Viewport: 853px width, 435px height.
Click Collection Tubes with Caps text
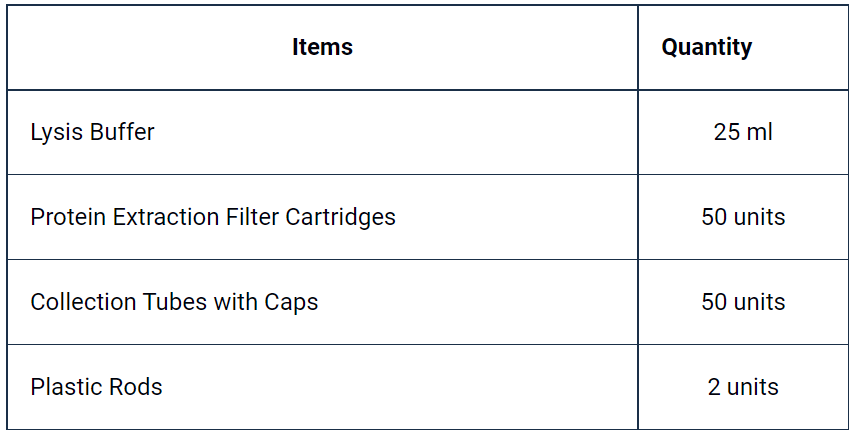[x=174, y=302]
